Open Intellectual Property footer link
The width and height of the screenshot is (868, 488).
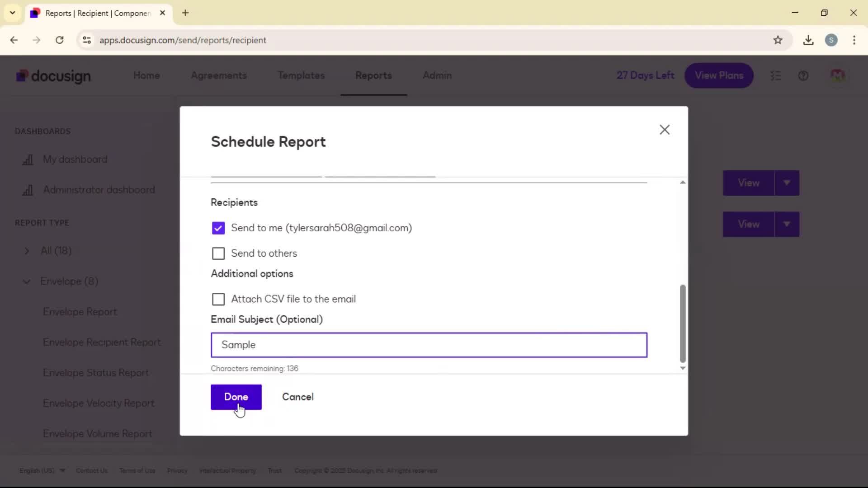(227, 470)
